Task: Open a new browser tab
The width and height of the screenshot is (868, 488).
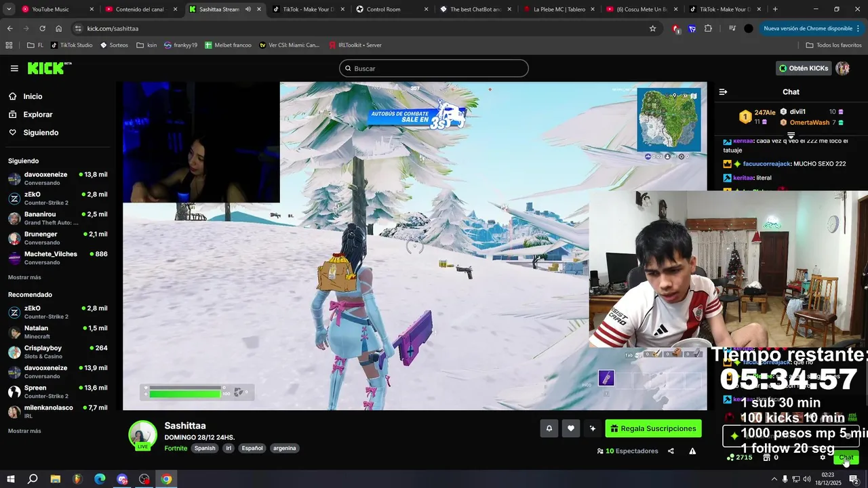Action: point(775,9)
